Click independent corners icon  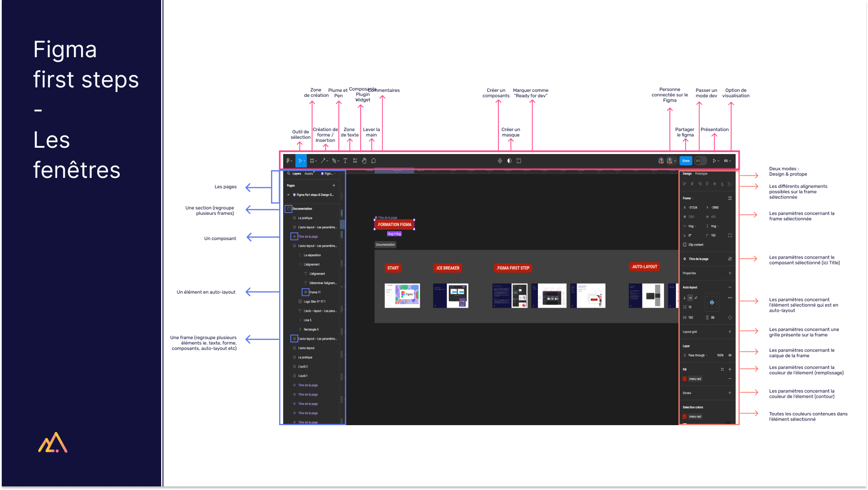[x=730, y=236]
